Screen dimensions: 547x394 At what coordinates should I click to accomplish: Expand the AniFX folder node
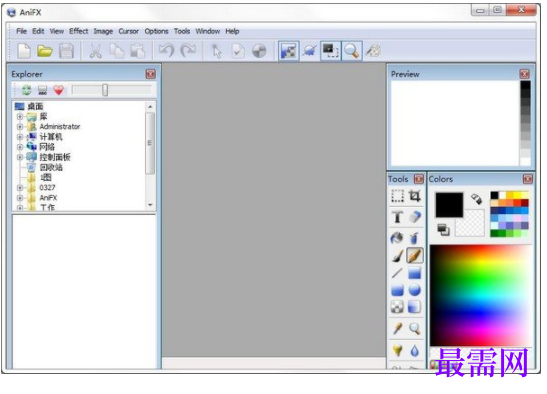(20, 198)
